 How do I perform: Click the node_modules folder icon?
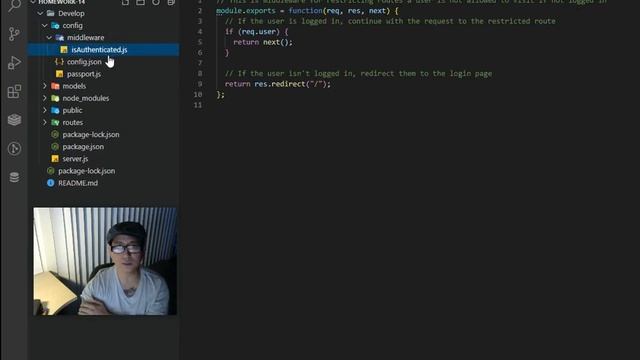55,98
